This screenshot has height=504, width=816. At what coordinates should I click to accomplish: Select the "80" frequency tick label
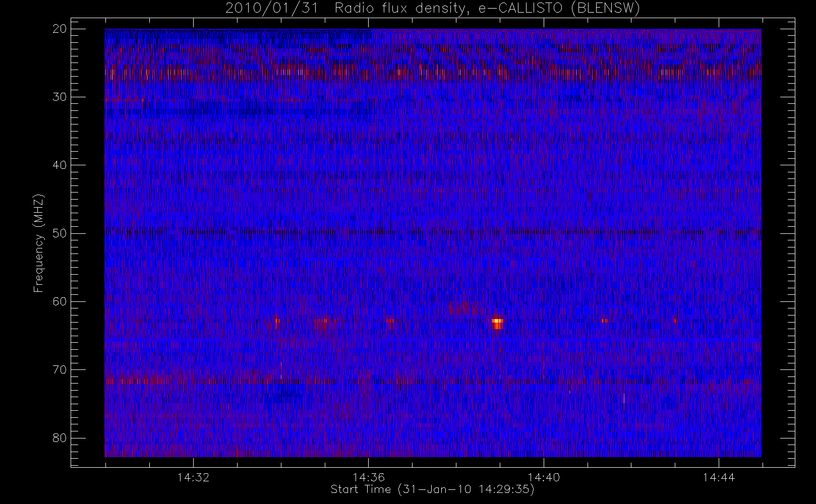click(x=60, y=438)
